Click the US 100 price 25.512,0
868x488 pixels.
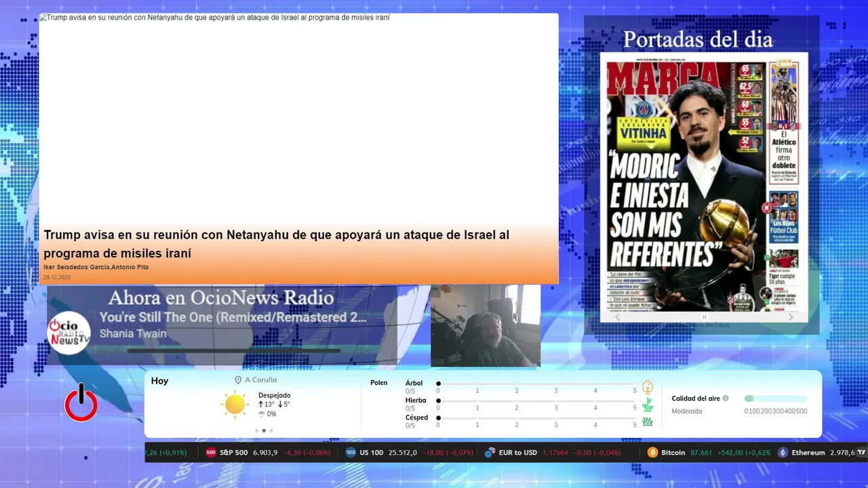[x=402, y=453]
